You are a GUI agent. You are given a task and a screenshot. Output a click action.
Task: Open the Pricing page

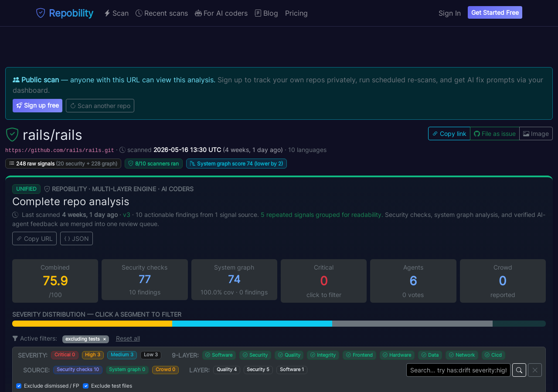click(x=296, y=13)
